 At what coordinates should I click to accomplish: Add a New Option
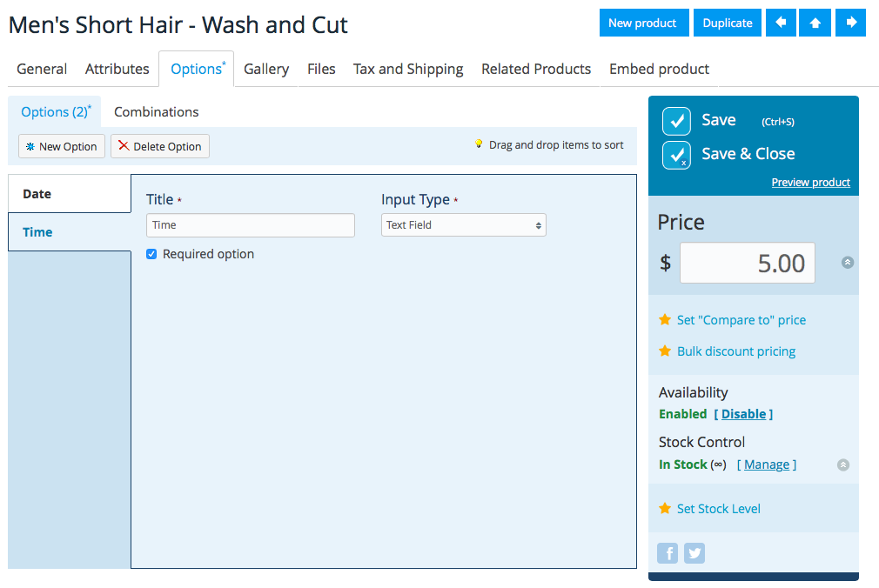[x=62, y=146]
